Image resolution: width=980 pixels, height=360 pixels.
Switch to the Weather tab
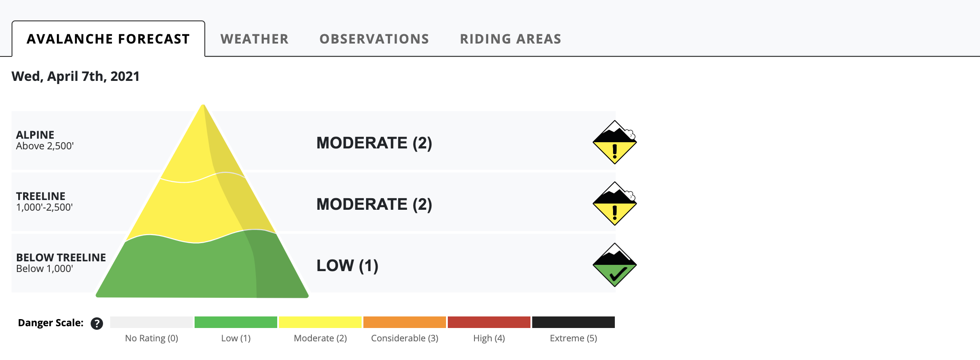click(255, 39)
